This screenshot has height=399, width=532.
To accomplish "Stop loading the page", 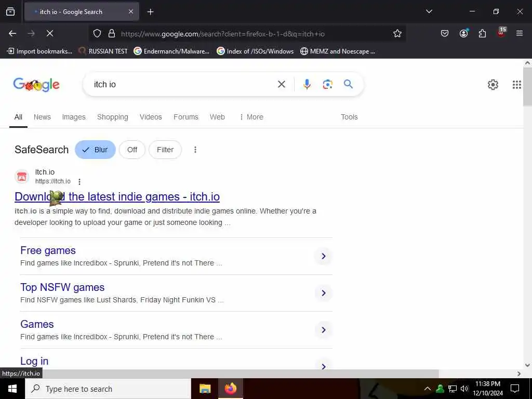I will 50,33.
